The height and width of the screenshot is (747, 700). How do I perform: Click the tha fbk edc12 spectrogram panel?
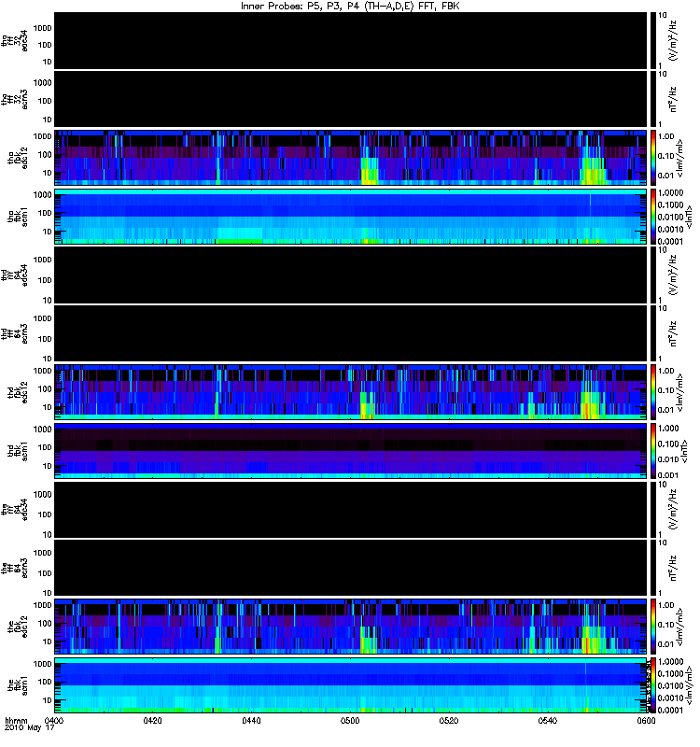[x=350, y=158]
